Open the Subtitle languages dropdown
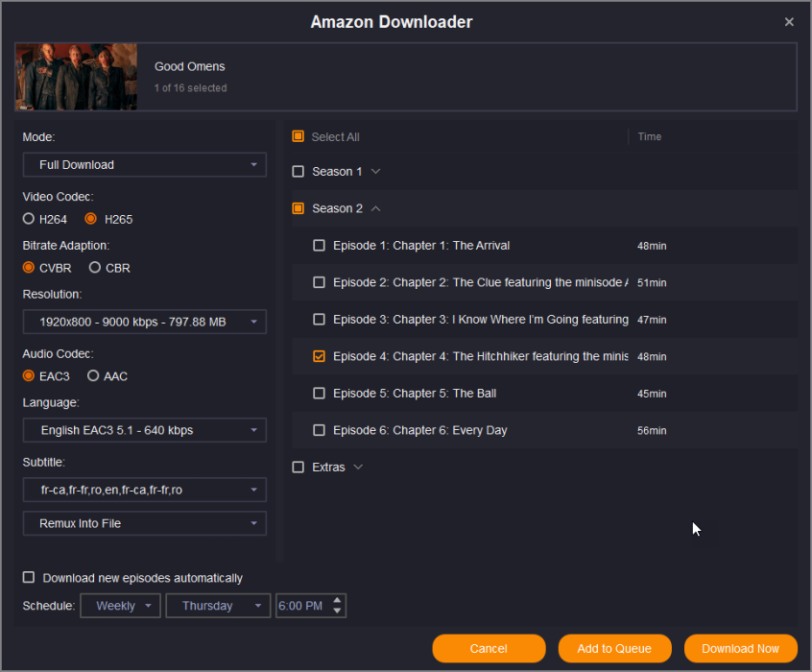Viewport: 812px width, 672px height. [x=145, y=490]
